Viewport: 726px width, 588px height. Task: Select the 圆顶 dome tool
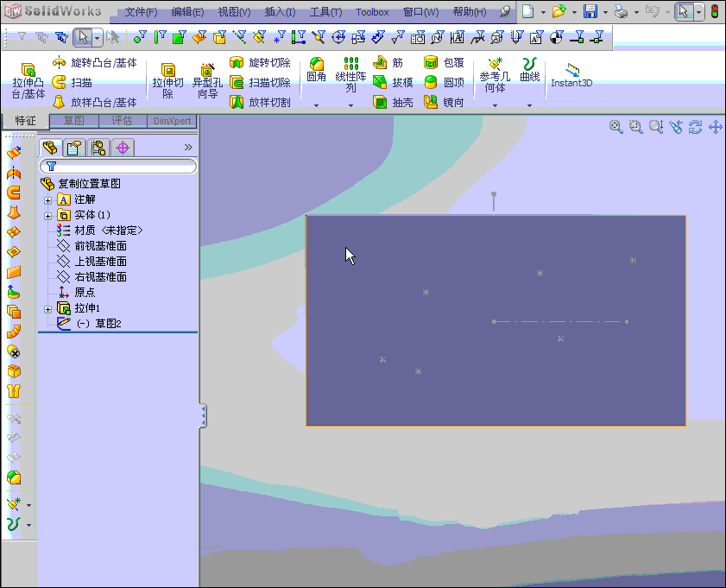pyautogui.click(x=444, y=82)
